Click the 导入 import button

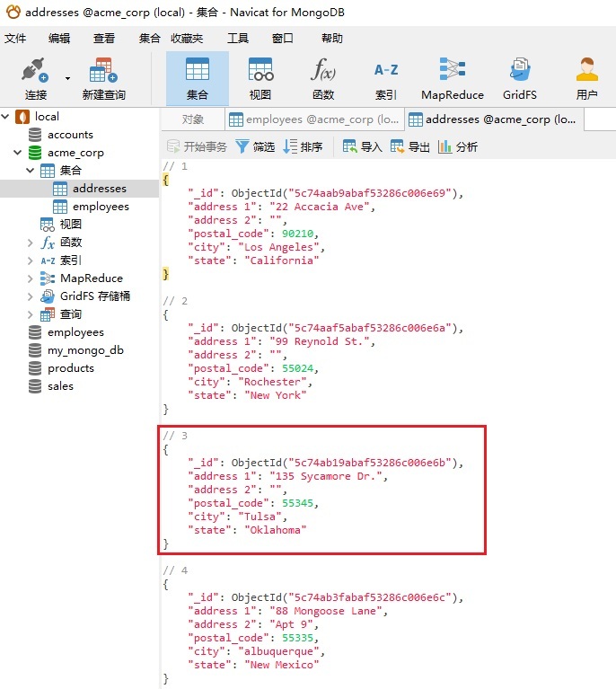pos(363,146)
